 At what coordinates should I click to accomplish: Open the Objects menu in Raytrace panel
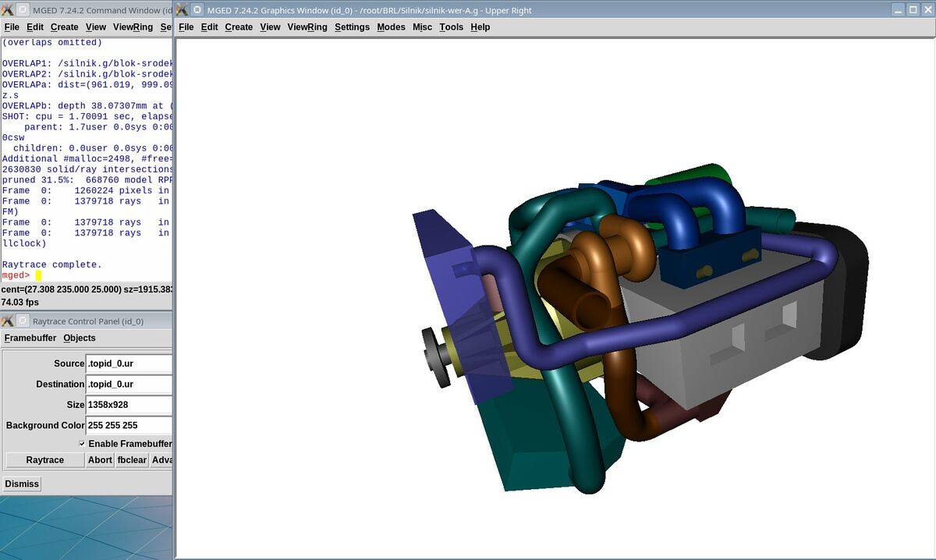(80, 338)
